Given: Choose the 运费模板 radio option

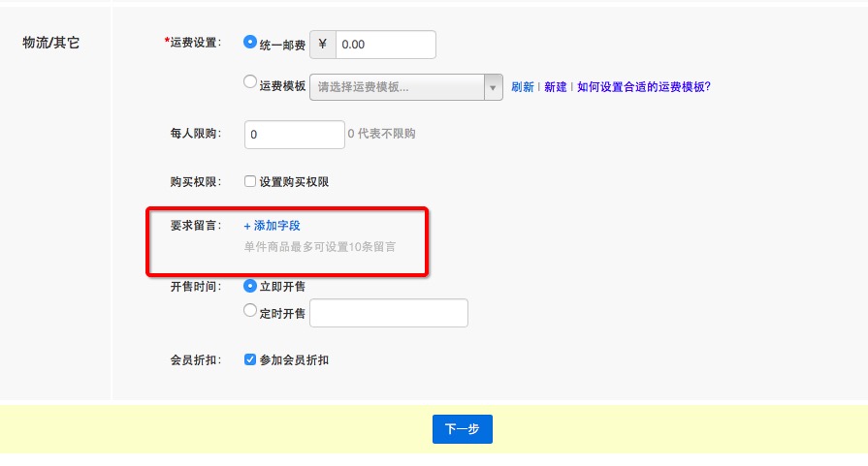Looking at the screenshot, I should (x=250, y=83).
